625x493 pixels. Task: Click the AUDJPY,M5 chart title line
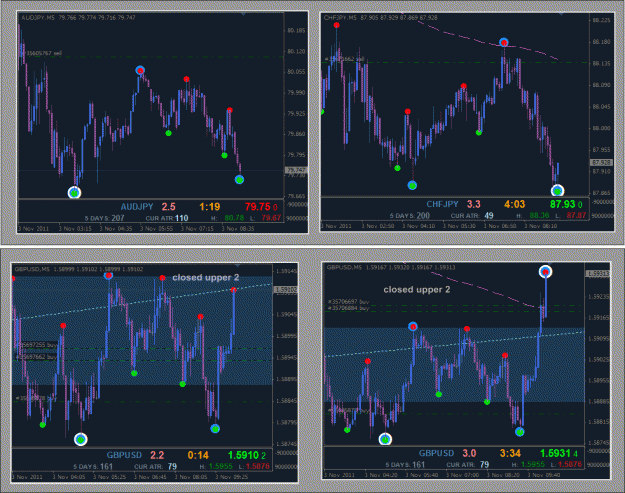pyautogui.click(x=78, y=18)
